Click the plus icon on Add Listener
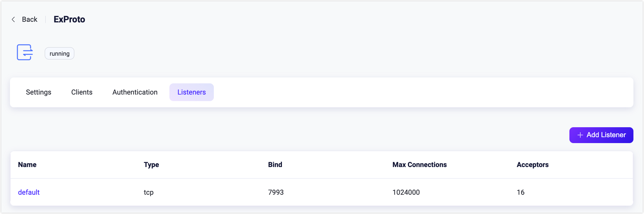Viewport: 644px width, 214px height. 580,135
